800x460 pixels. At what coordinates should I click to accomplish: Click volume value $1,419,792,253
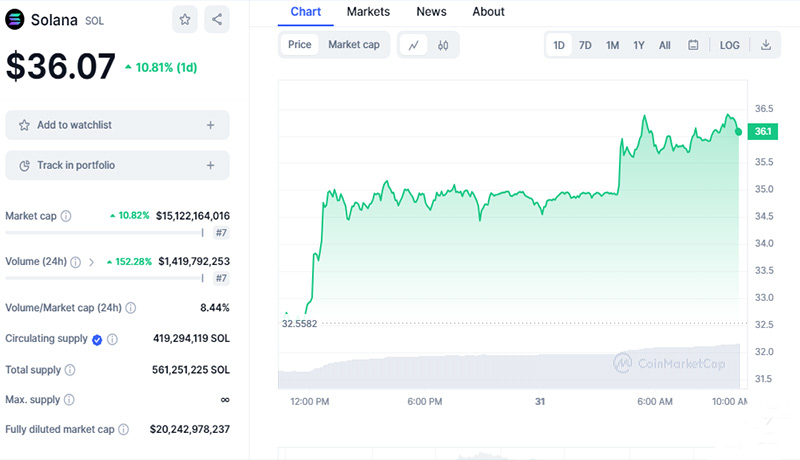194,262
